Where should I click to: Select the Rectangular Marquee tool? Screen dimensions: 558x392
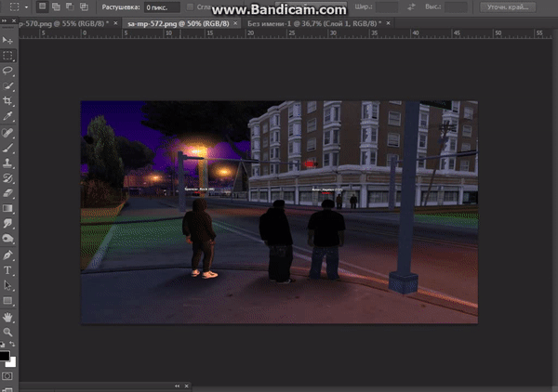7,56
